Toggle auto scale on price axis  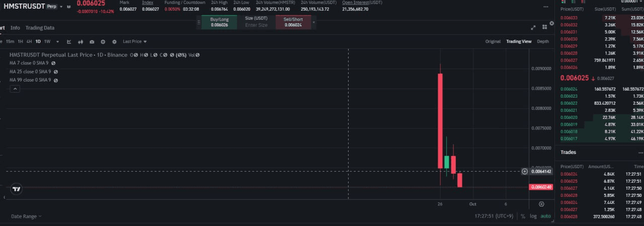[545, 216]
